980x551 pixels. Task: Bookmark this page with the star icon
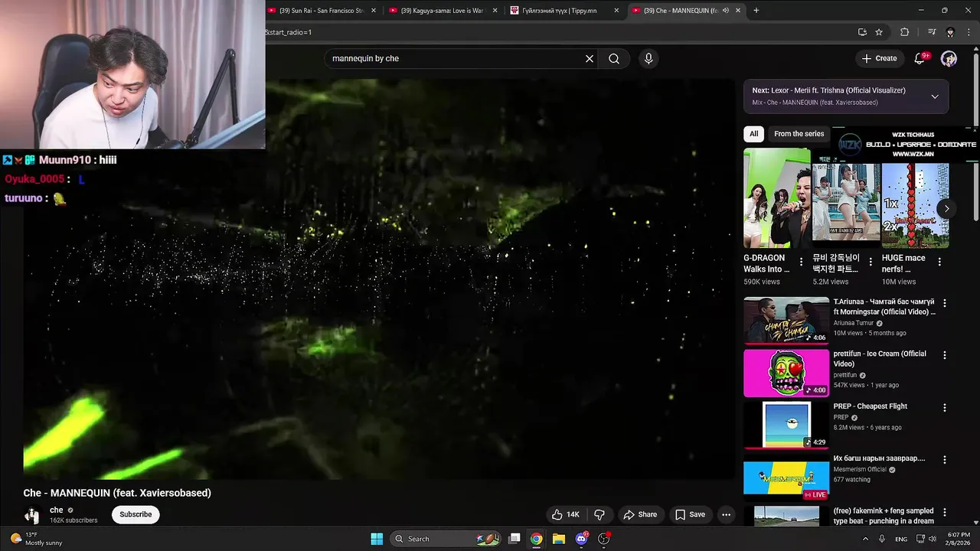coord(879,32)
